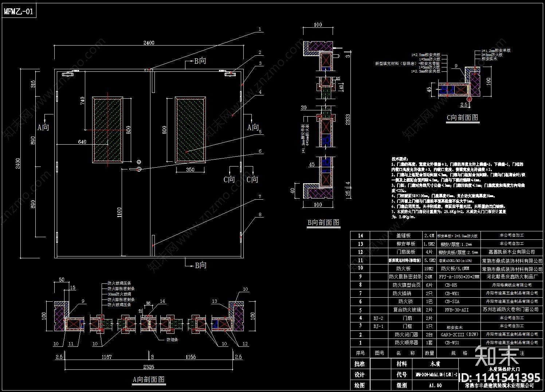Click the "MFM乙-01" drawing label
The width and height of the screenshot is (545, 392).
point(19,11)
